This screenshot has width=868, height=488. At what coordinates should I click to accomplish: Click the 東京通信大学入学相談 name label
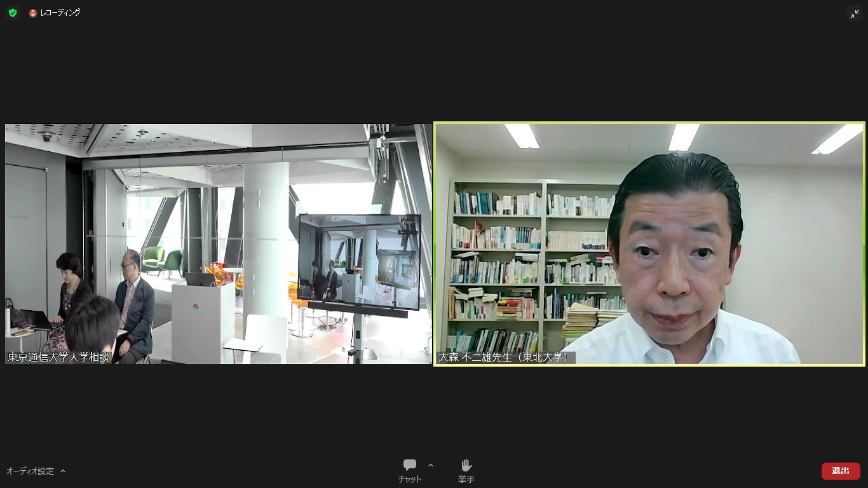pos(58,357)
